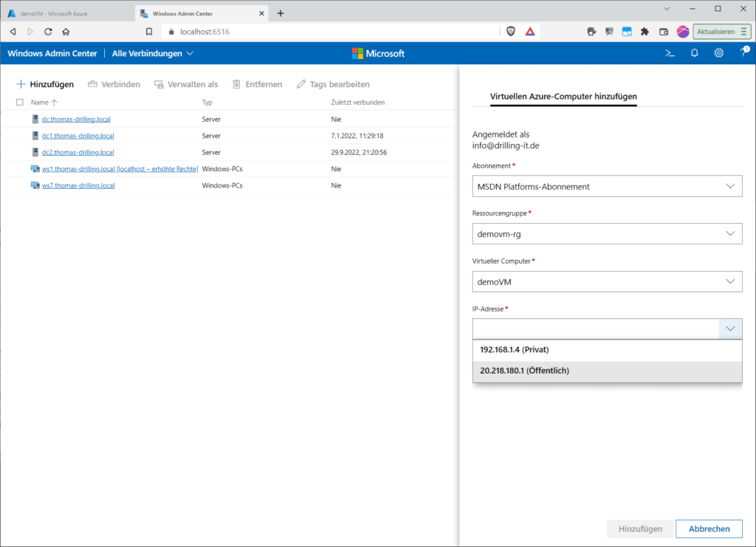
Task: Click Verwalten als in toolbar
Action: tap(186, 84)
